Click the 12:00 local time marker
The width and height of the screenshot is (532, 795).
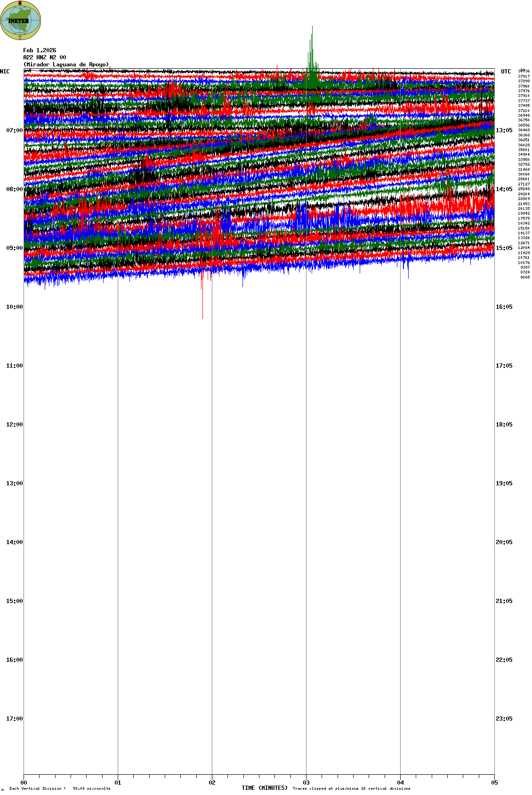click(x=14, y=425)
